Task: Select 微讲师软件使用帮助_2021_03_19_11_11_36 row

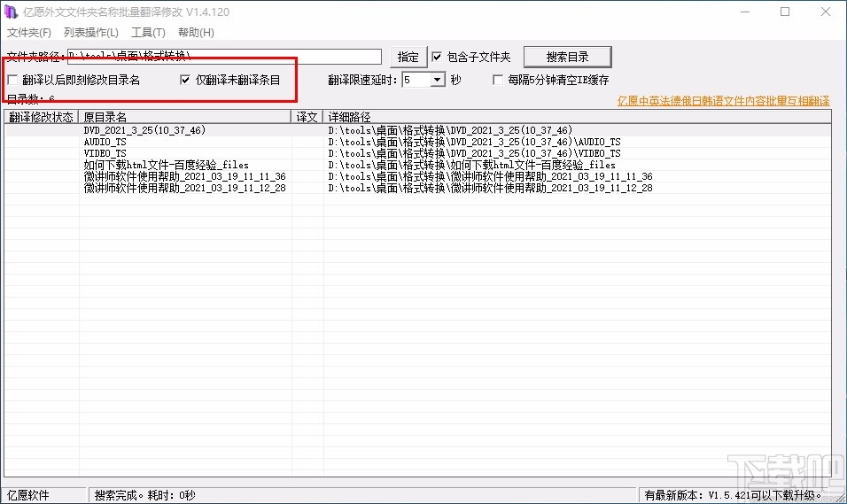Action: point(417,176)
